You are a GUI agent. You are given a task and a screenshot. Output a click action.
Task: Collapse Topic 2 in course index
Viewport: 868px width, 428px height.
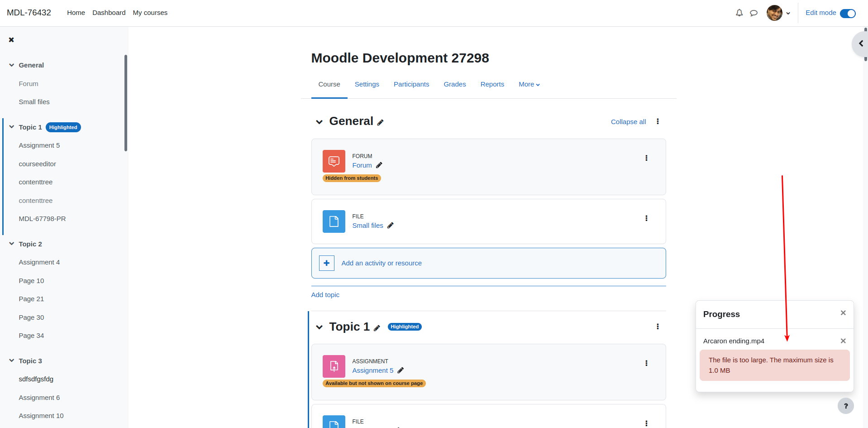12,244
